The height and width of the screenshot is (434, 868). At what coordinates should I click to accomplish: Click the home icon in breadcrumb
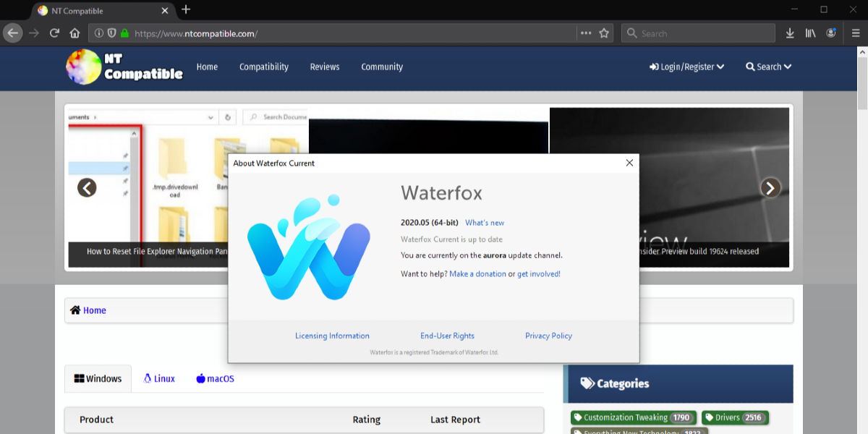(x=75, y=310)
